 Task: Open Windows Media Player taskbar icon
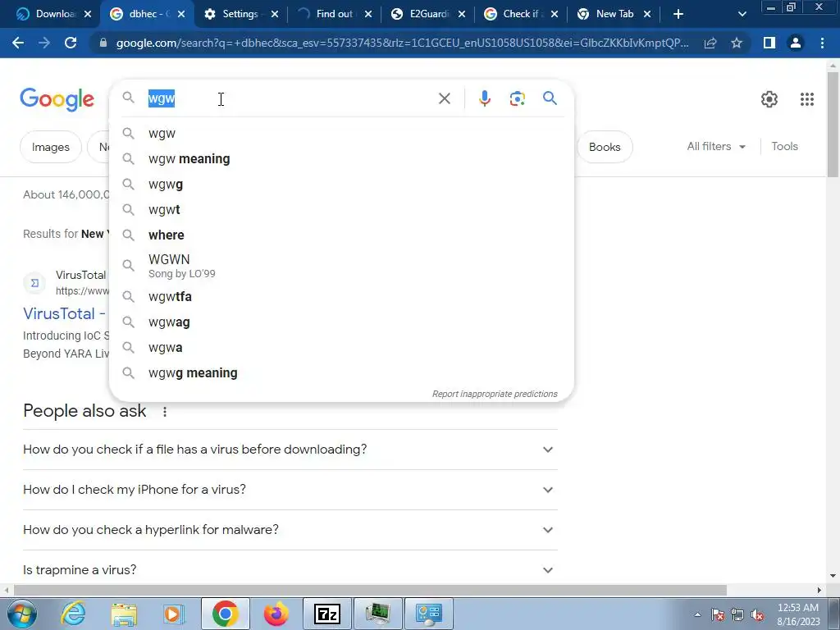click(174, 614)
